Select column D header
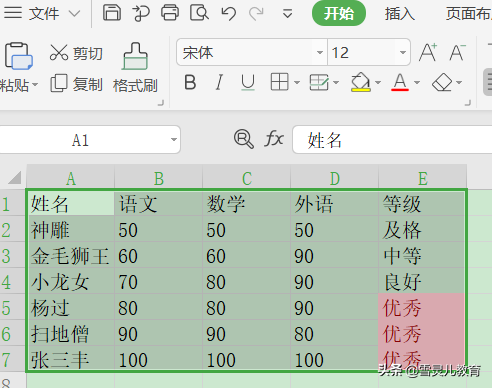 click(335, 178)
